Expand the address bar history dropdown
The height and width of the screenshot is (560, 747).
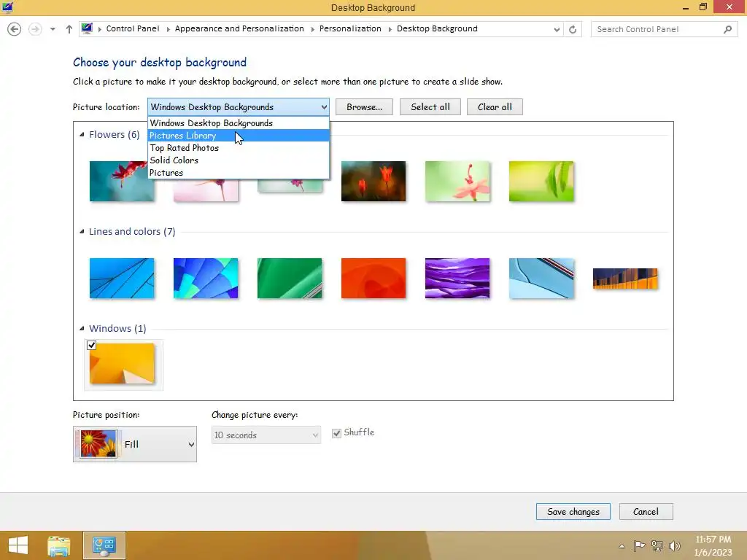pyautogui.click(x=557, y=29)
